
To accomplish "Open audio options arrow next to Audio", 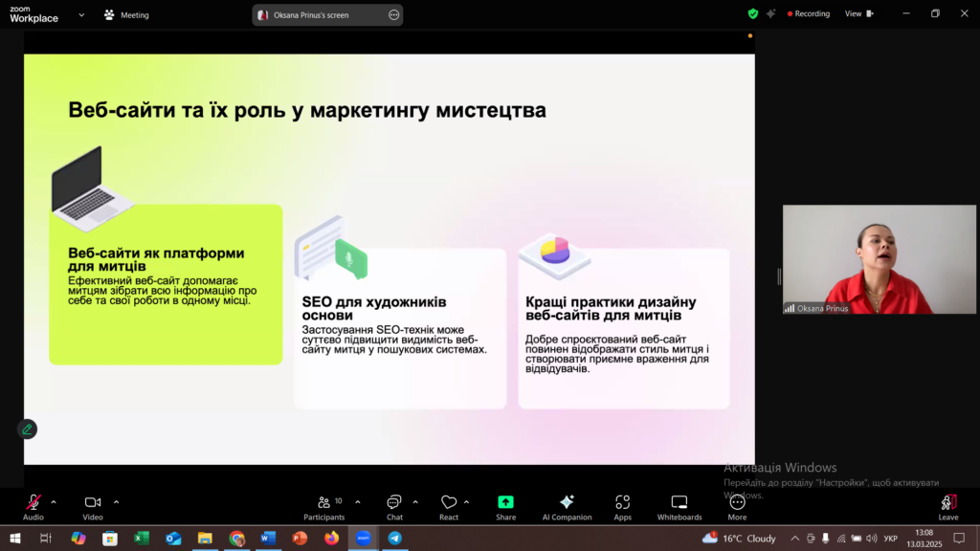I will tap(54, 502).
